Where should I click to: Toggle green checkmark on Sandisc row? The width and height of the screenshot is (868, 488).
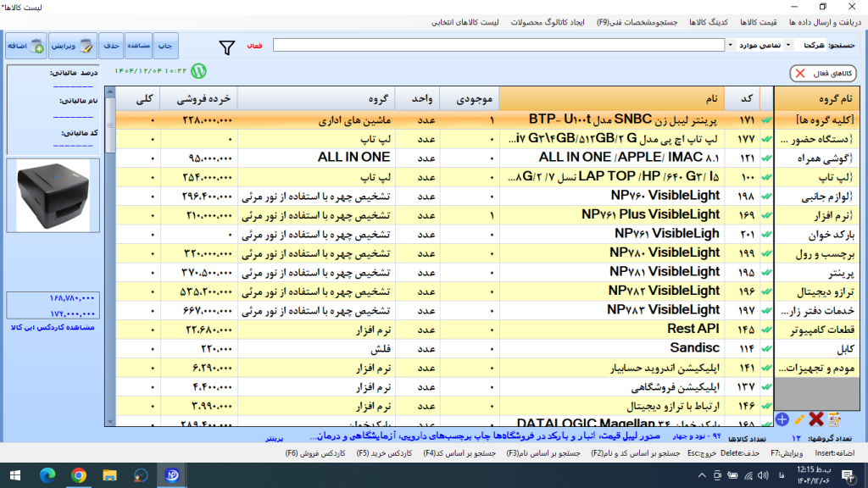coord(767,348)
